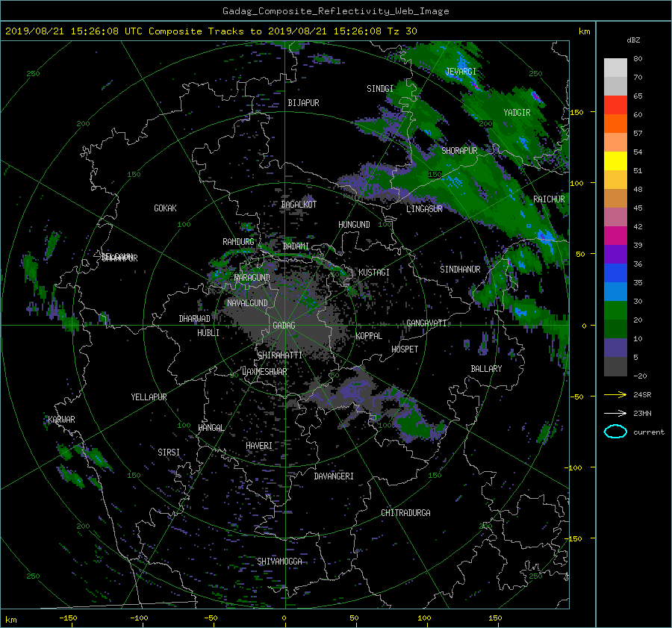
Task: Click the cyan current-track ellipse legend icon
Action: [615, 432]
